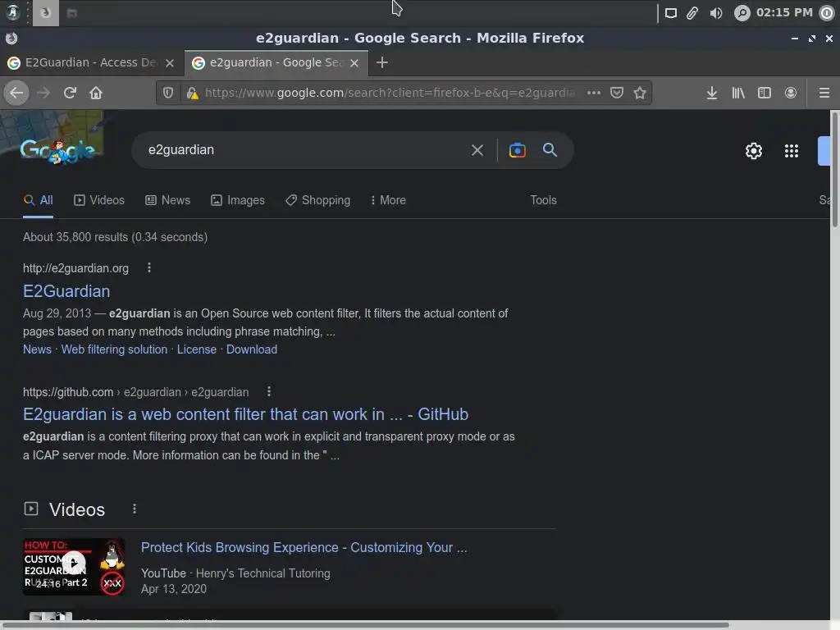The image size is (840, 630).
Task: Open the panel display tray icon
Action: pyautogui.click(x=671, y=13)
